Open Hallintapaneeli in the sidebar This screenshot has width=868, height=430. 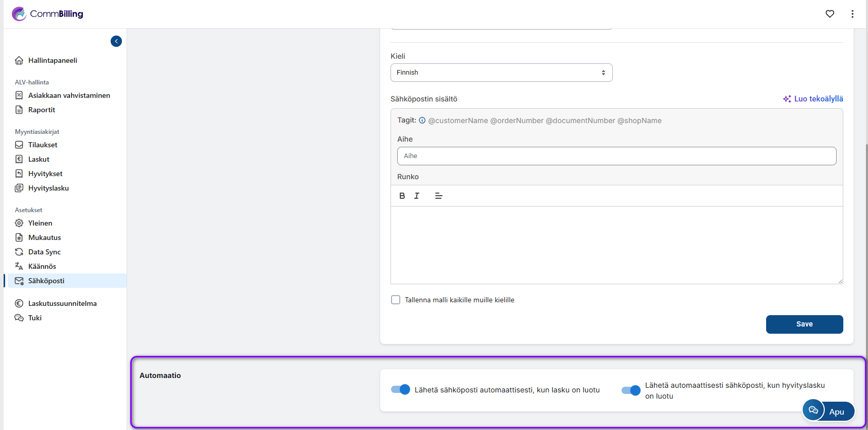coord(52,60)
